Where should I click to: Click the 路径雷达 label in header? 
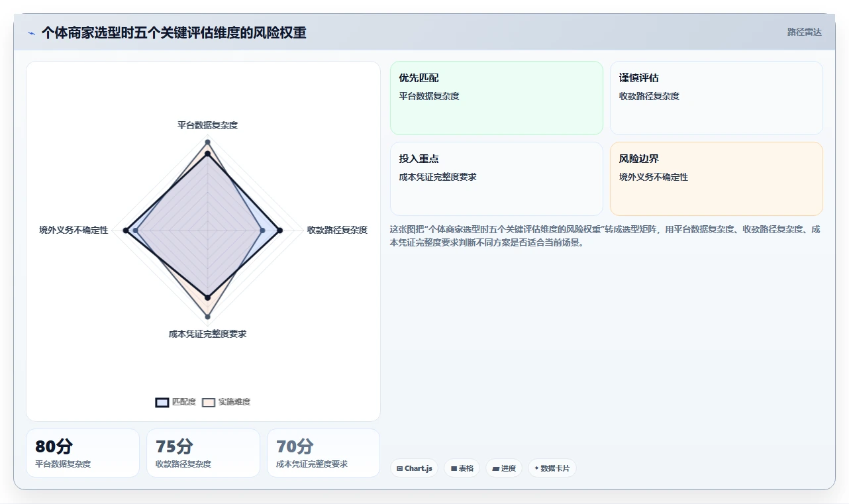pyautogui.click(x=805, y=32)
